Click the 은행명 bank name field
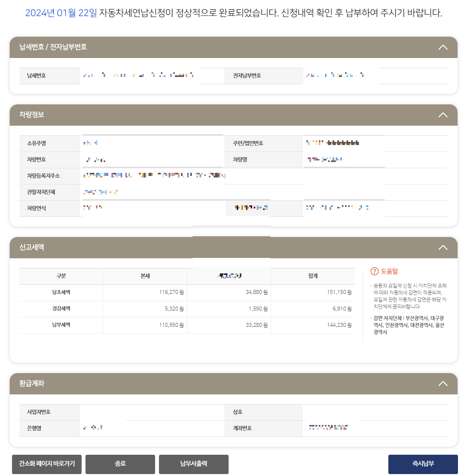The width and height of the screenshot is (463, 476). [116, 428]
